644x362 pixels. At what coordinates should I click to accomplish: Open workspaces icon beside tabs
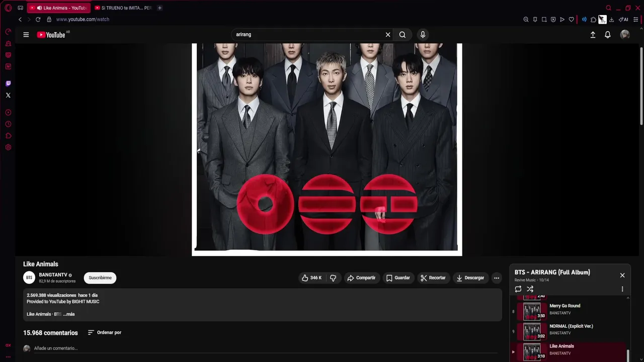20,8
